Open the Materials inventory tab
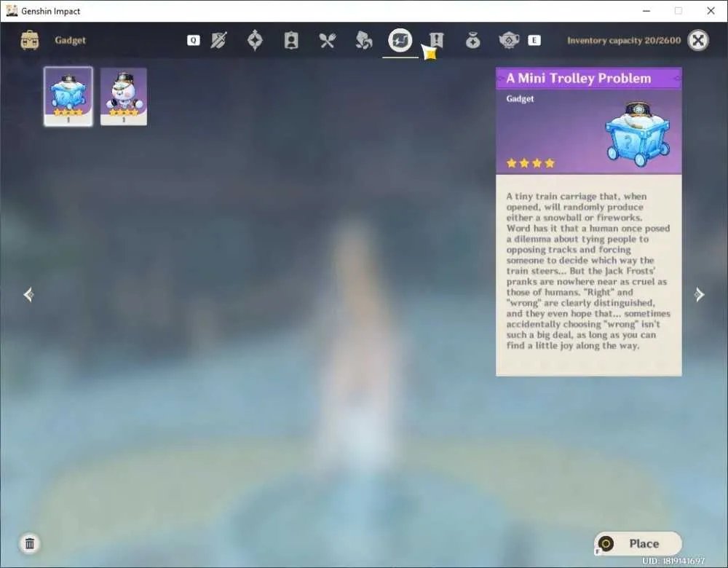This screenshot has width=728, height=568. tap(363, 40)
